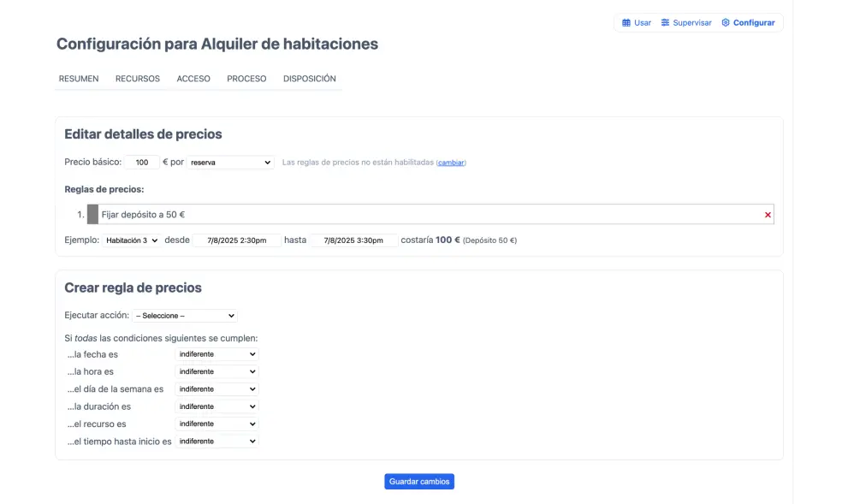Click the 'desde' date-time field
The height and width of the screenshot is (504, 842).
pos(237,240)
